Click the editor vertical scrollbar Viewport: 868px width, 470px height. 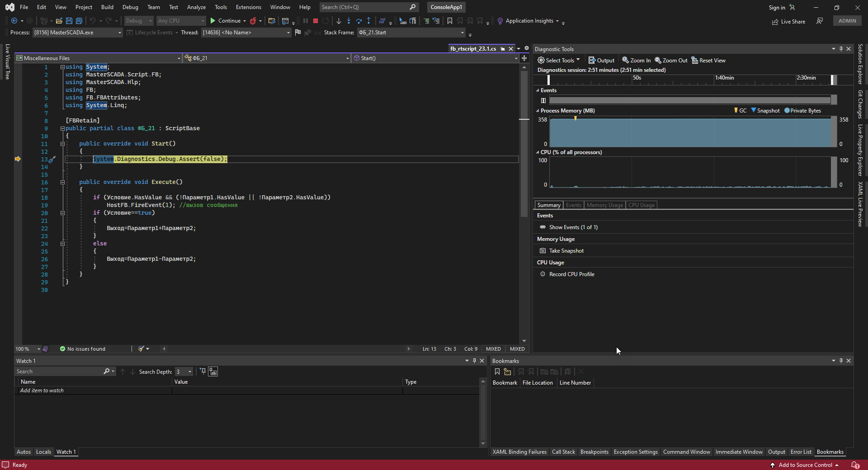tap(524, 144)
